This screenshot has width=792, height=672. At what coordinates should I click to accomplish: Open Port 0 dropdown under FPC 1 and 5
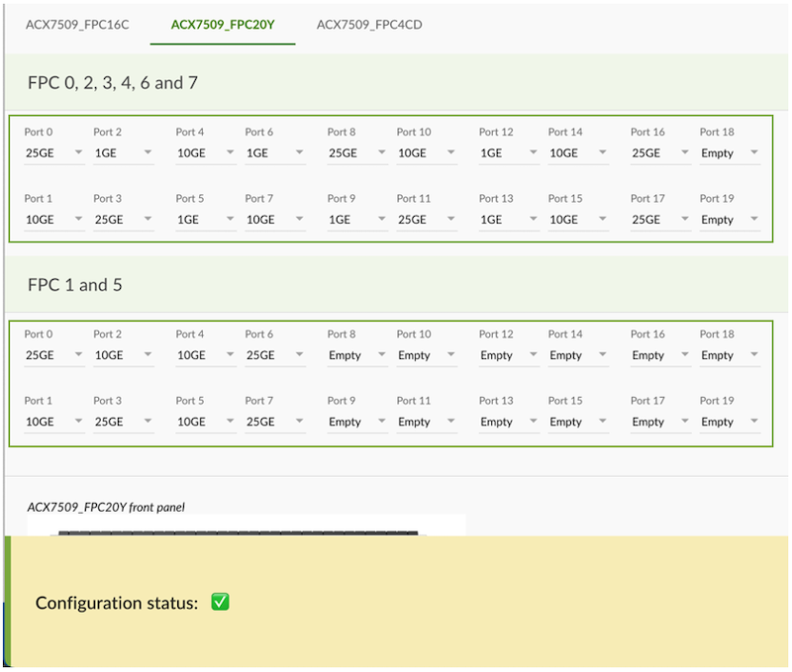[x=54, y=355]
